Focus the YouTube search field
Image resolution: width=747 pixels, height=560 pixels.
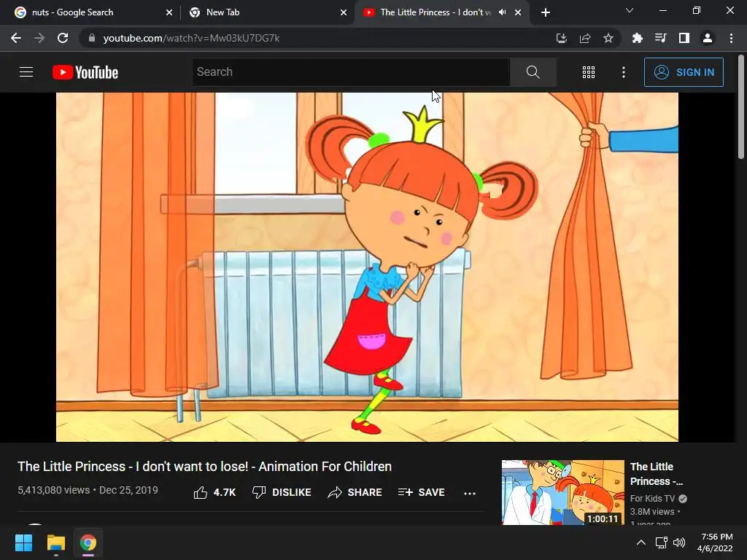pos(351,72)
